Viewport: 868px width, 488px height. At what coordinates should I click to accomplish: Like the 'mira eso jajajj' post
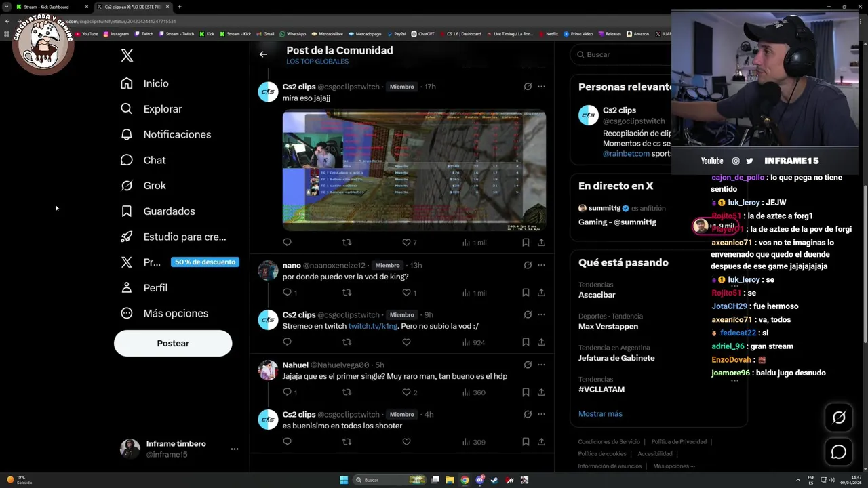tap(410, 242)
